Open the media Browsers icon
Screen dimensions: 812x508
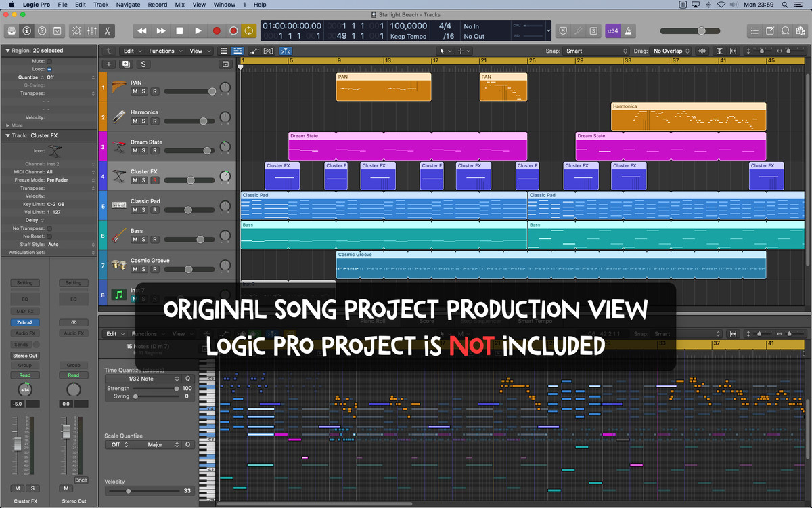(x=800, y=30)
